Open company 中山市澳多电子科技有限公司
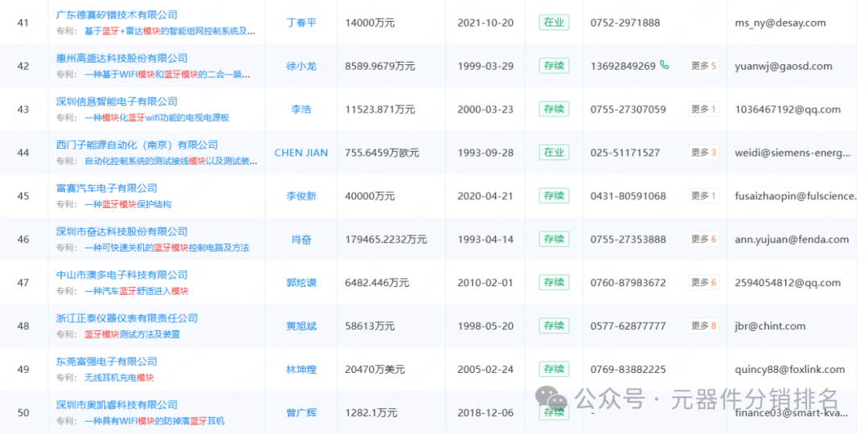This screenshot has height=434, width=868. (122, 275)
